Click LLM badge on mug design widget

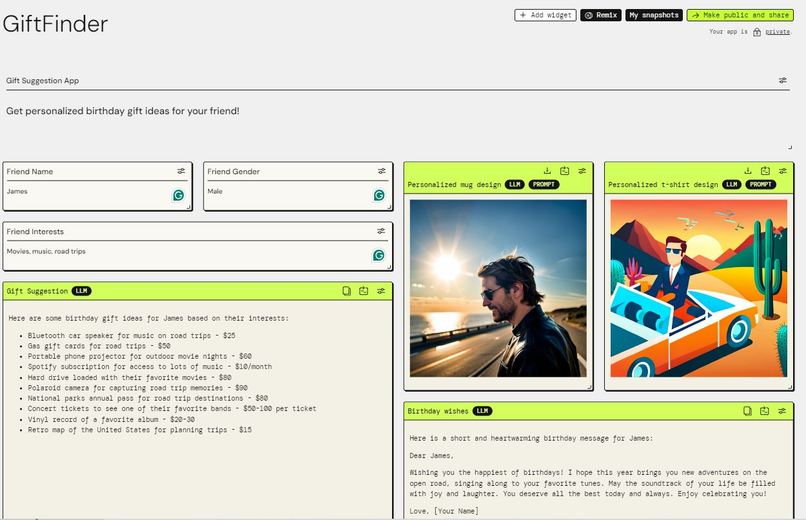tap(515, 184)
